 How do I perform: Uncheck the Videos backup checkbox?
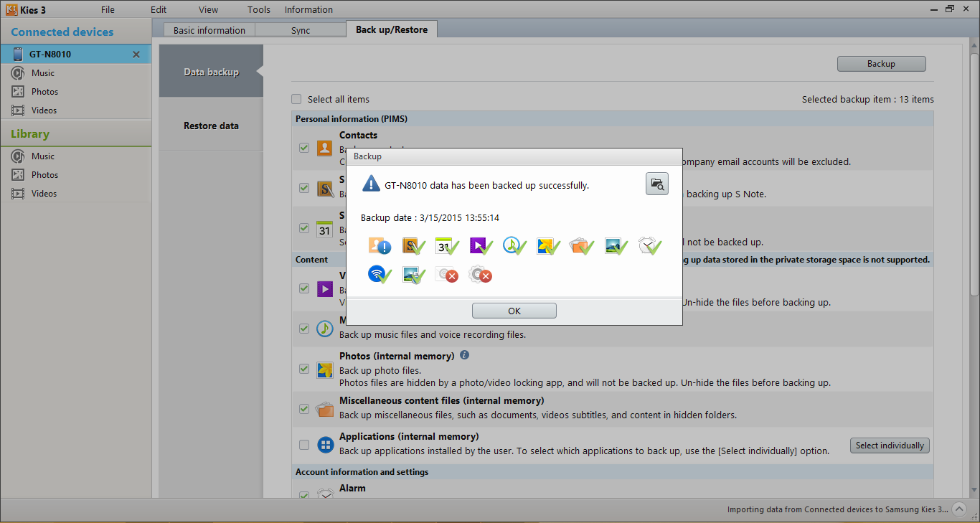click(x=304, y=288)
